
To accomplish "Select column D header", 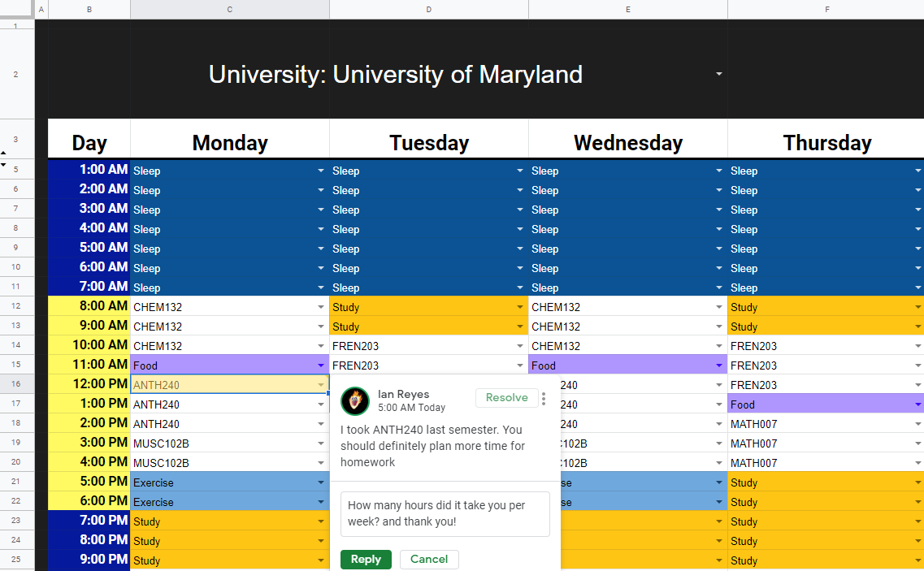I will pyautogui.click(x=428, y=9).
